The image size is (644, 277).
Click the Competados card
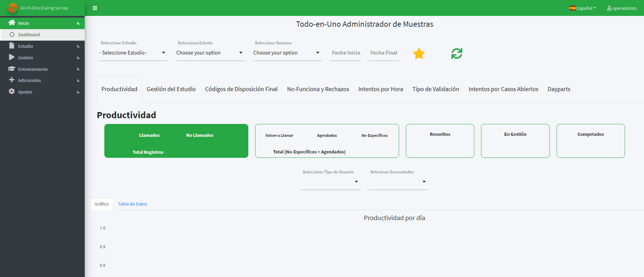coord(591,141)
